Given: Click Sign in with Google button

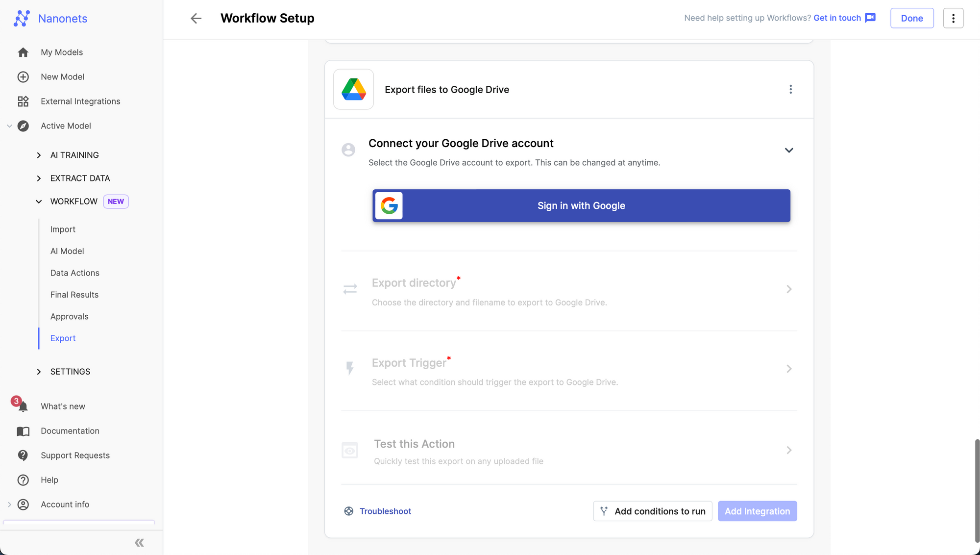Looking at the screenshot, I should 581,206.
